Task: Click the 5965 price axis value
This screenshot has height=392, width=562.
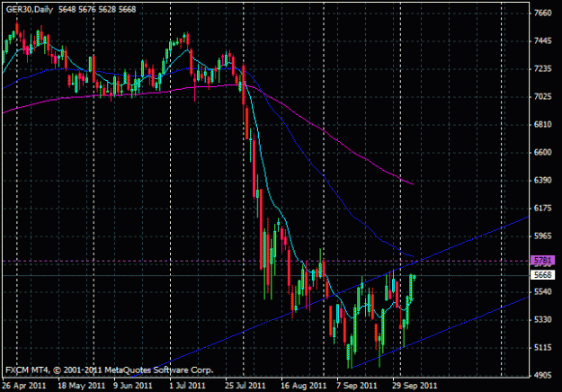Action: pyautogui.click(x=542, y=236)
